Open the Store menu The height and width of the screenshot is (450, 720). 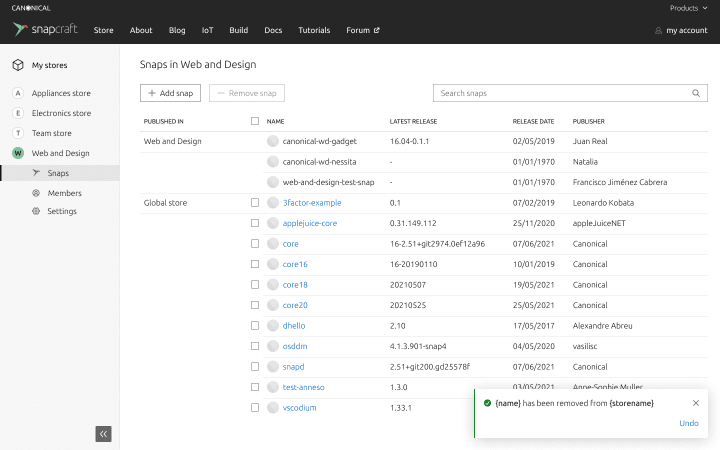[x=103, y=30]
